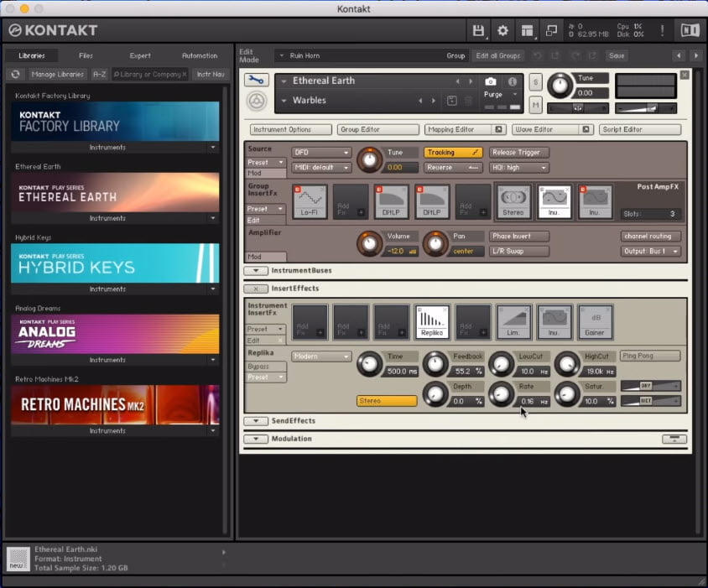Toggle the Mute M button
Image resolution: width=708 pixels, height=588 pixels.
[x=535, y=105]
